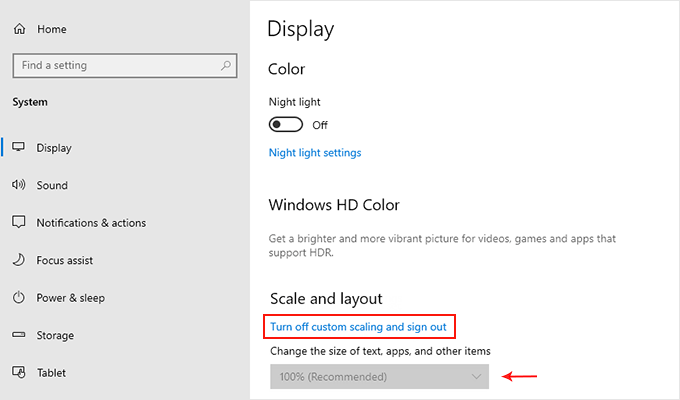Click Turn off custom scaling and sign out
This screenshot has width=680, height=400.
362,326
